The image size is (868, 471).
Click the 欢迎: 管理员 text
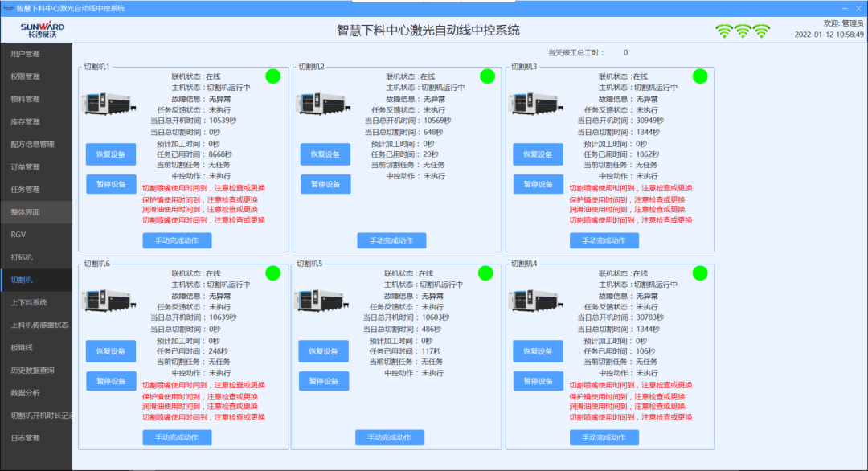(x=844, y=23)
